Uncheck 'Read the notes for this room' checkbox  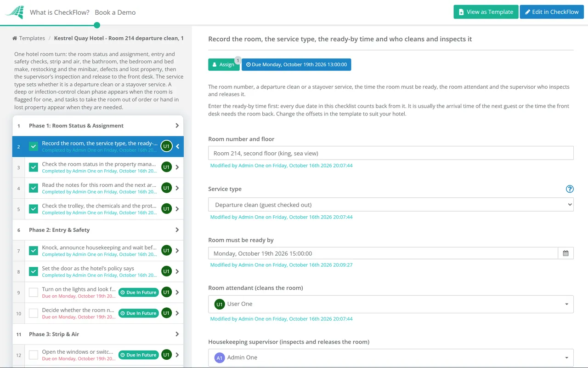click(x=34, y=188)
